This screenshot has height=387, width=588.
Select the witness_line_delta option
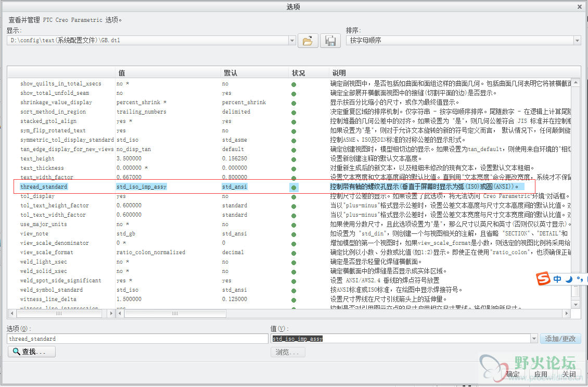pos(48,299)
